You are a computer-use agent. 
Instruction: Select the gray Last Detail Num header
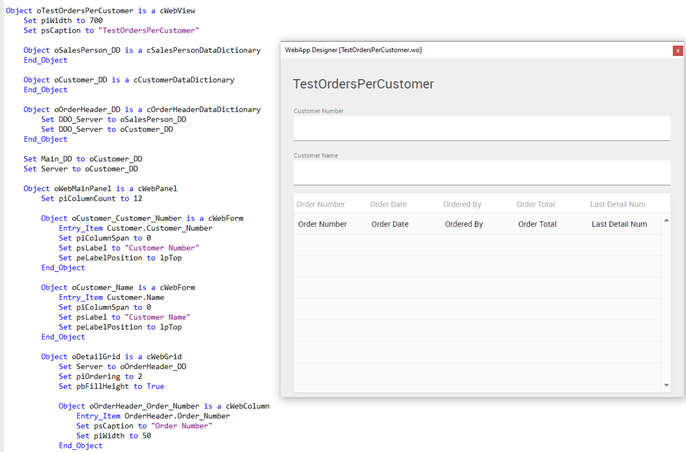pos(617,204)
